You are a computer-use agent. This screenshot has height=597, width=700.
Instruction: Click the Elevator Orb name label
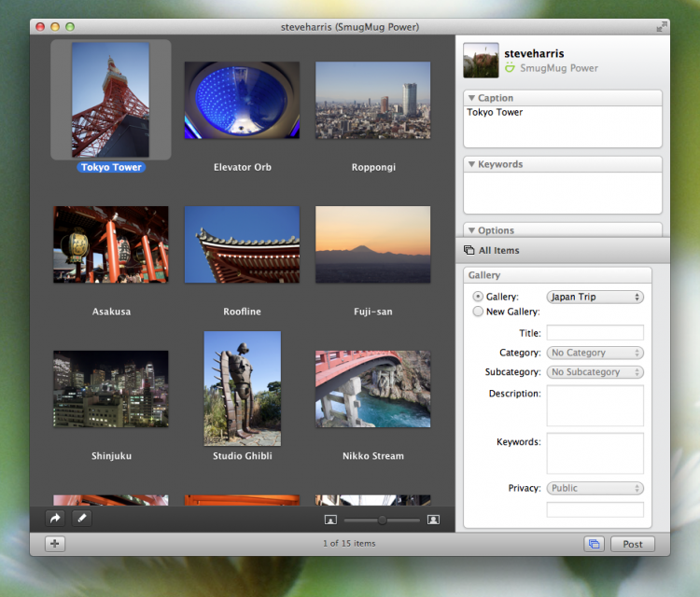coord(243,167)
